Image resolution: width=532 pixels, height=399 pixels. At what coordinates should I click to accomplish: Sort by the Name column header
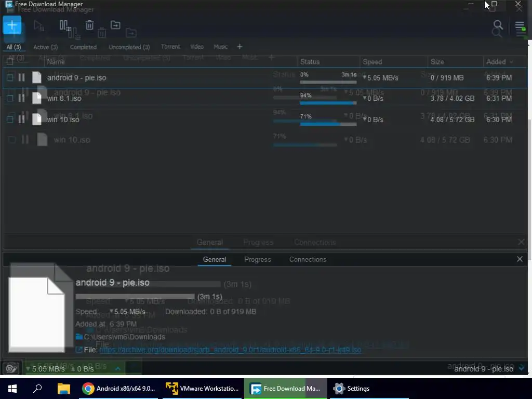(56, 62)
